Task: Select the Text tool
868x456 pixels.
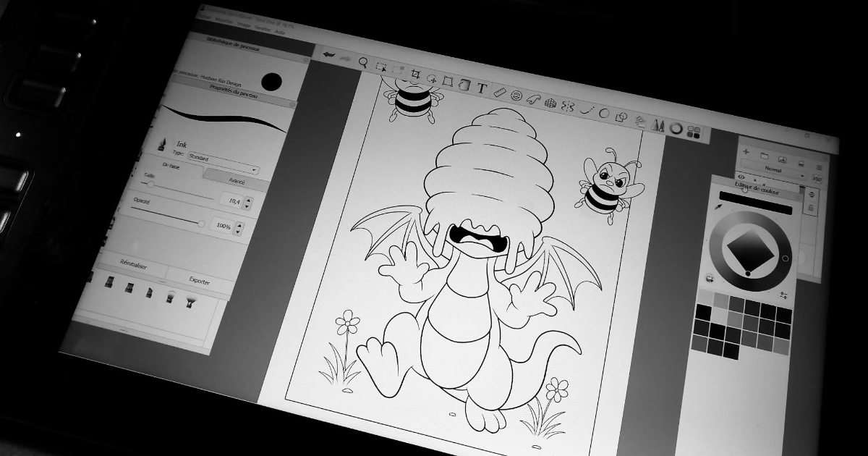Action: pyautogui.click(x=482, y=89)
